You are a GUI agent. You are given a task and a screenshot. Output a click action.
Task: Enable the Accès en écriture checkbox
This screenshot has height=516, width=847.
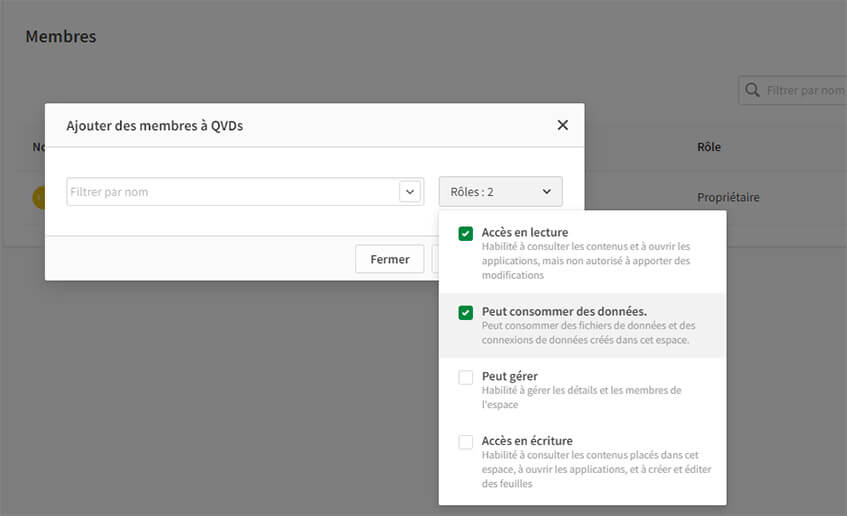coord(466,442)
